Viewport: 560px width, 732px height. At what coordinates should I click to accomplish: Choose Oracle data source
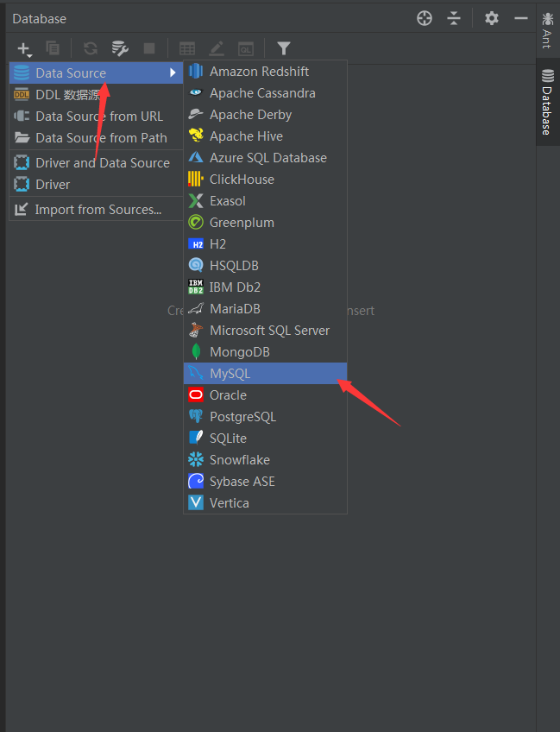[265, 395]
